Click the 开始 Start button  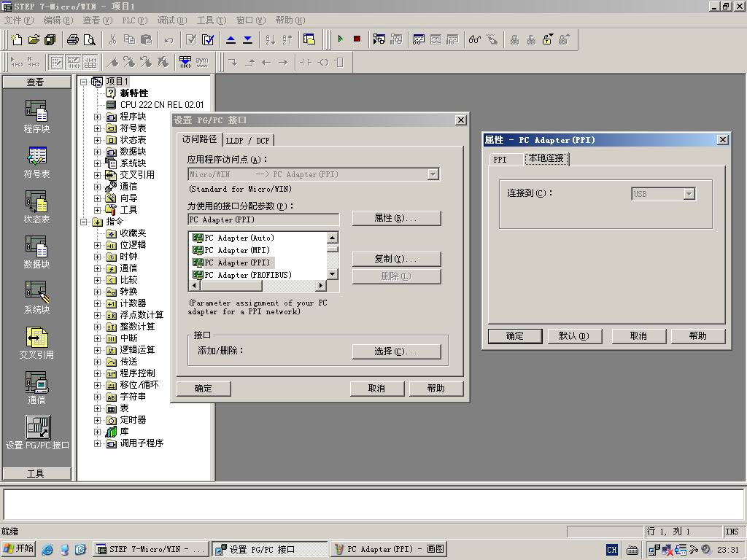point(18,548)
